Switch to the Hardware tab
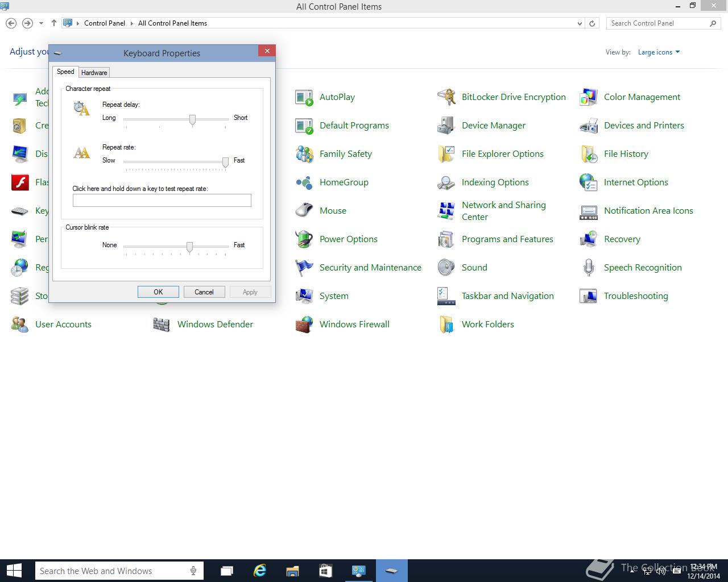 tap(94, 73)
